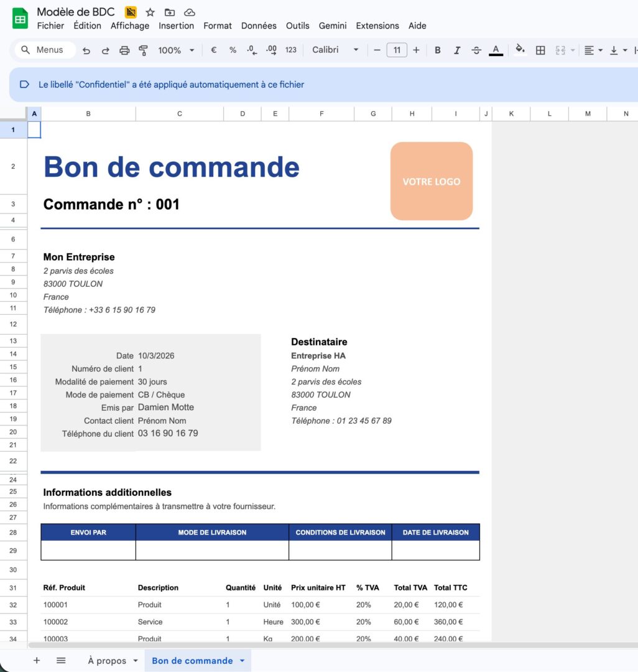Decrease decimal places
This screenshot has height=672, width=638.
252,50
